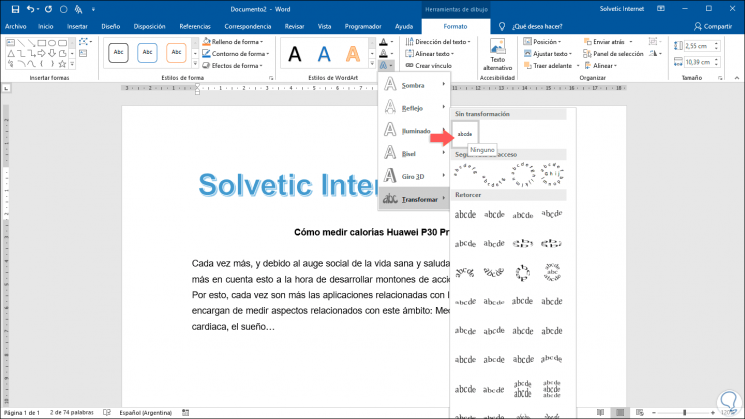The height and width of the screenshot is (419, 745).
Task: Switch to the Insertar tab
Action: tap(77, 27)
